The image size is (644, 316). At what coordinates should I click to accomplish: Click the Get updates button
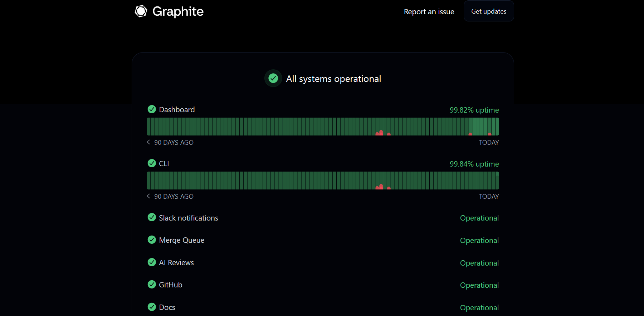489,11
